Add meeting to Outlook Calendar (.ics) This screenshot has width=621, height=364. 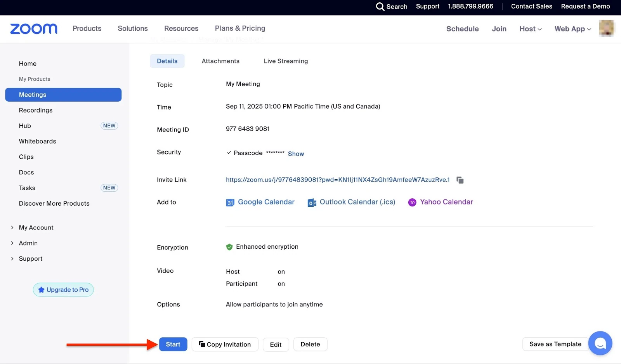click(x=357, y=202)
